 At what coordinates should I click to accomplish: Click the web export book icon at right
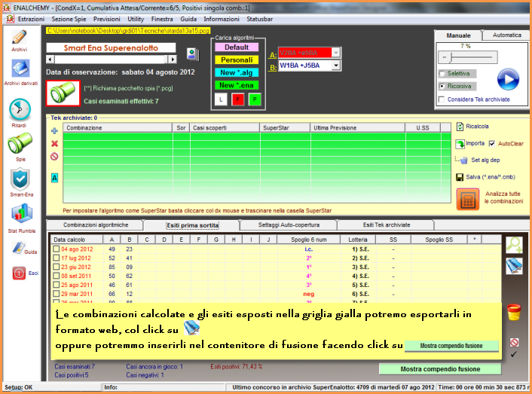coord(514,266)
